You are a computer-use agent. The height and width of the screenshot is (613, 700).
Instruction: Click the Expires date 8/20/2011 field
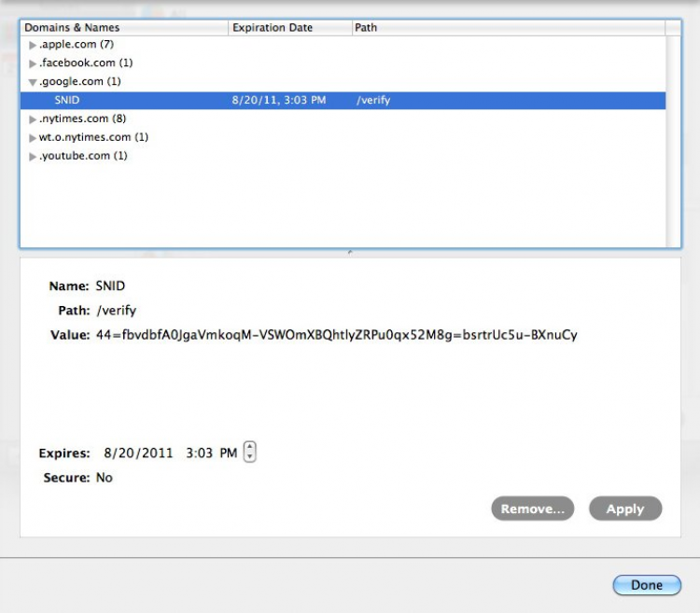pyautogui.click(x=138, y=453)
